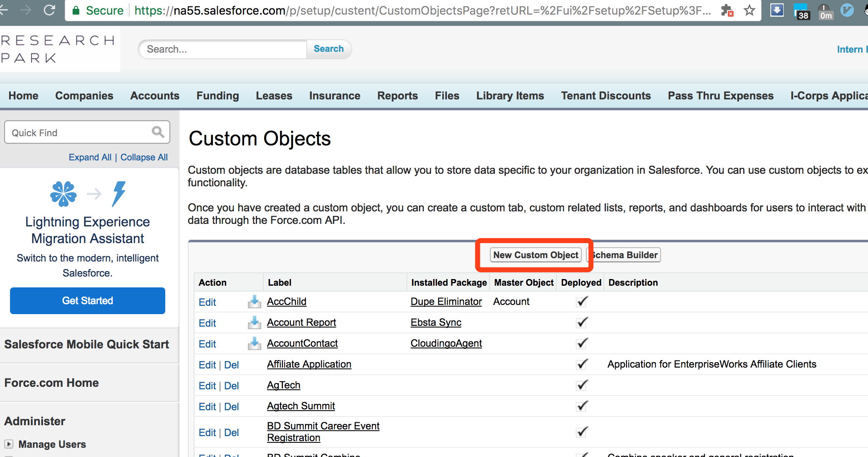Click the browser reload icon
This screenshot has width=868, height=457.
click(x=50, y=10)
